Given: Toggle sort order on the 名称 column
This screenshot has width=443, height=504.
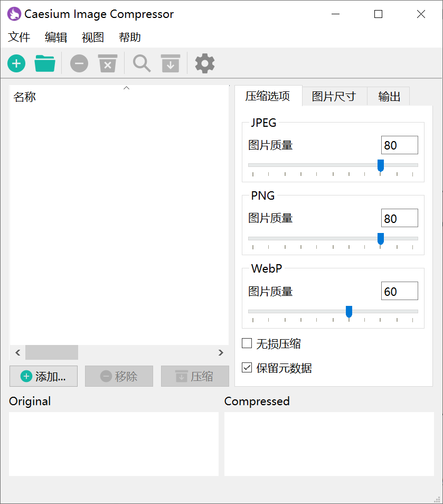Looking at the screenshot, I should (x=24, y=97).
